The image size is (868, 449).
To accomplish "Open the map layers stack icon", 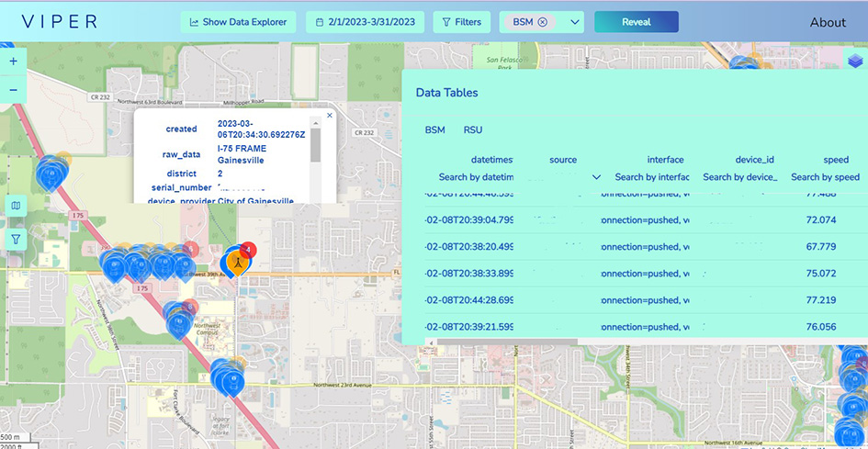I will [855, 61].
